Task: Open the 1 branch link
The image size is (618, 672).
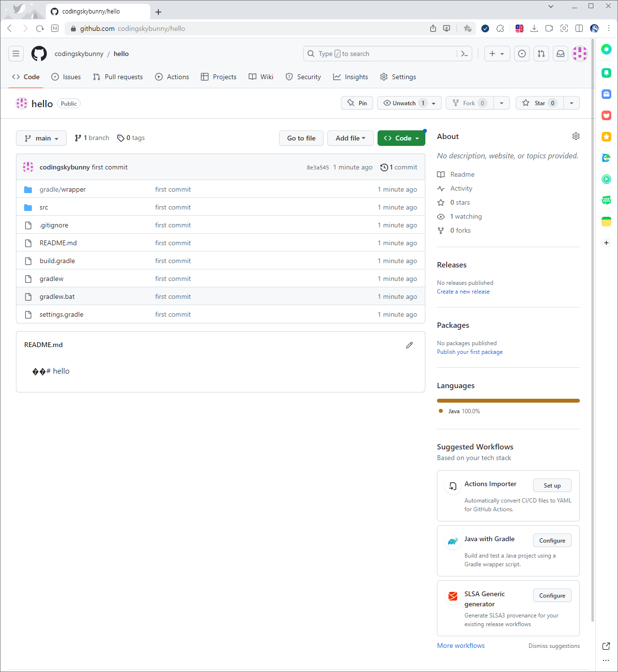Action: (x=92, y=138)
